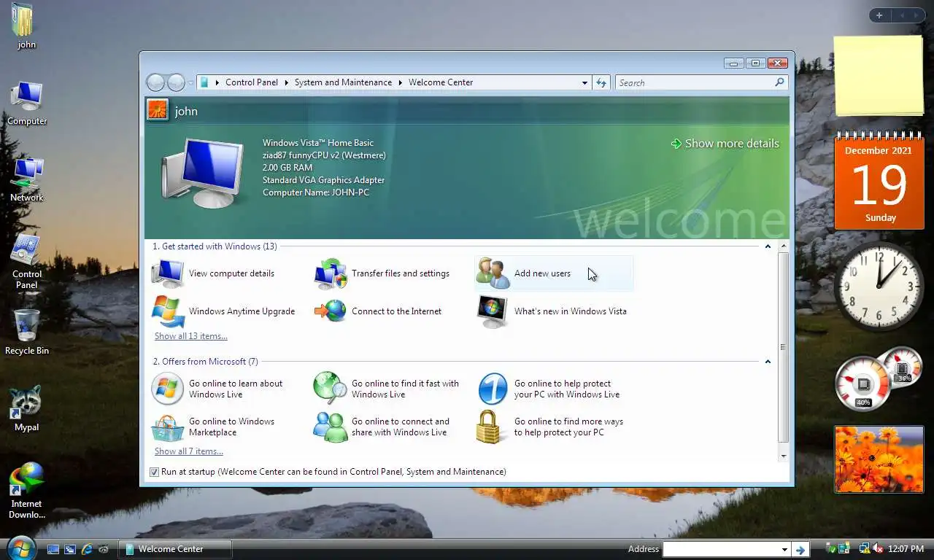Click Show desktop in Quick Launch

53,549
